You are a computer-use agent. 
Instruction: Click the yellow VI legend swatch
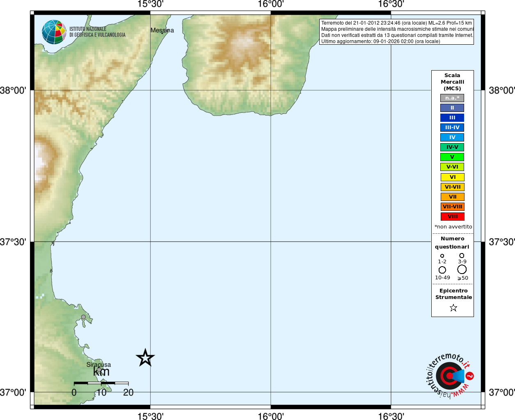453,177
